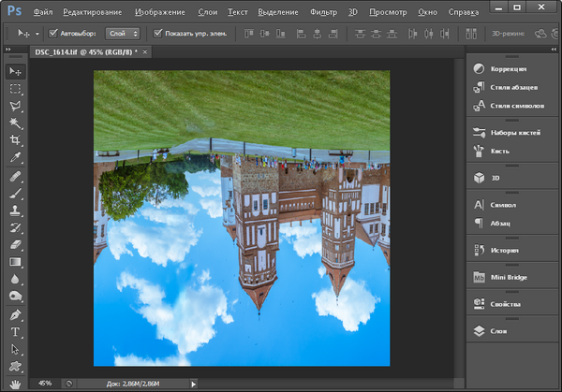Select the Type tool
The image size is (562, 392).
pyautogui.click(x=15, y=332)
